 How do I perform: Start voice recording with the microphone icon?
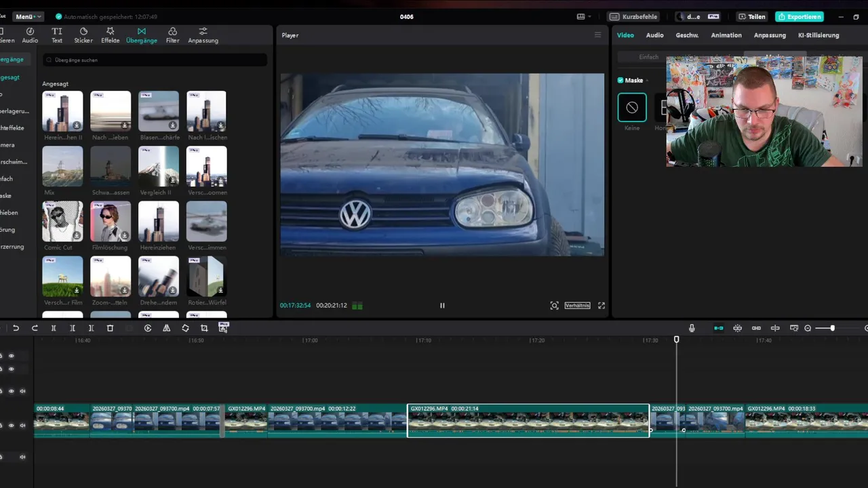pos(692,328)
